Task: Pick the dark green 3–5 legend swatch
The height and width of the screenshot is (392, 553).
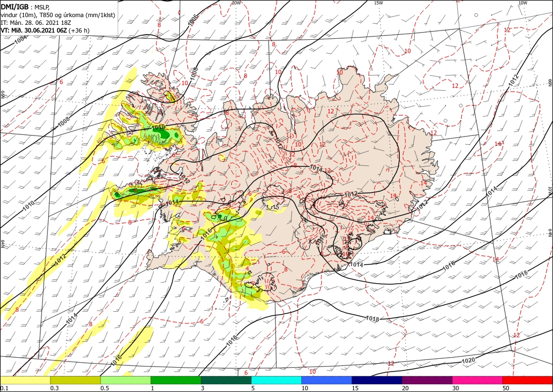Action: (x=226, y=380)
